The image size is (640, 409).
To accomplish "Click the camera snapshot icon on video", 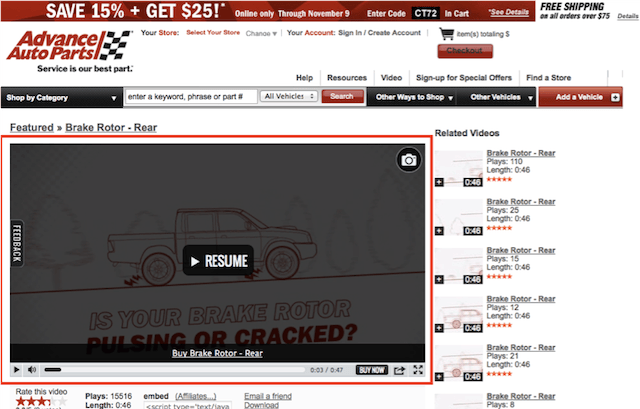I will pyautogui.click(x=408, y=160).
